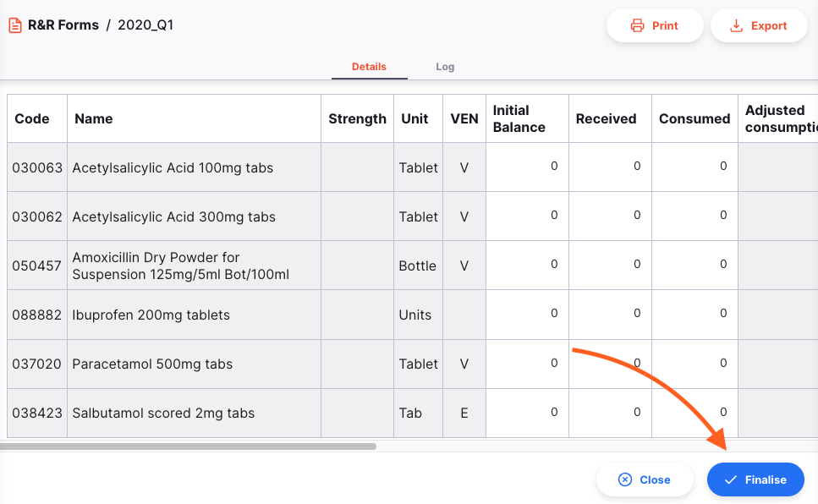The height and width of the screenshot is (504, 818).
Task: Switch to the Log tab
Action: point(445,67)
